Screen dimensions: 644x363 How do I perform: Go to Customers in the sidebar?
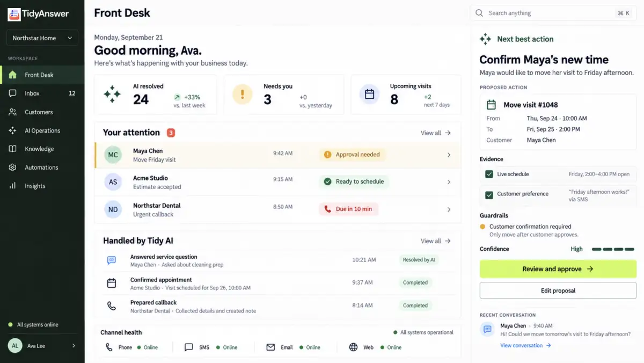(x=42, y=112)
